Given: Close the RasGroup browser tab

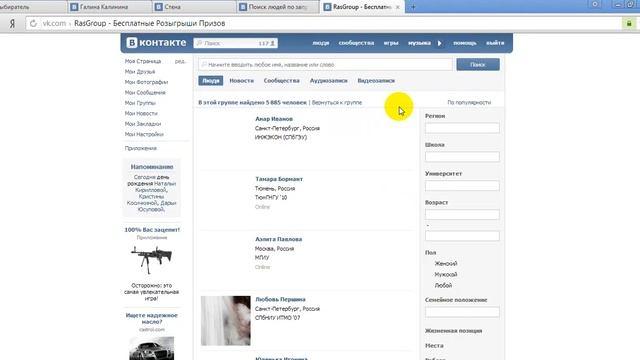Looking at the screenshot, I should [398, 7].
